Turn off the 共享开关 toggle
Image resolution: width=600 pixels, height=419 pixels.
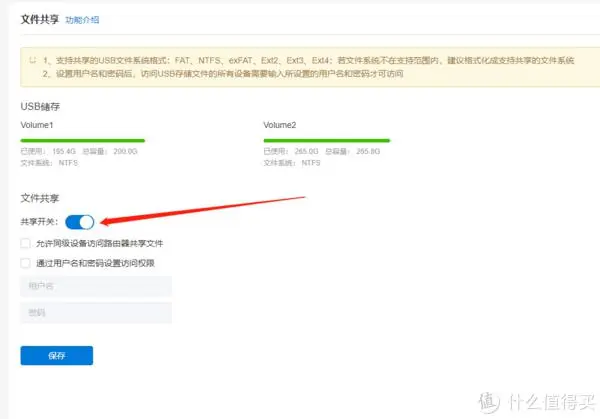pyautogui.click(x=80, y=222)
